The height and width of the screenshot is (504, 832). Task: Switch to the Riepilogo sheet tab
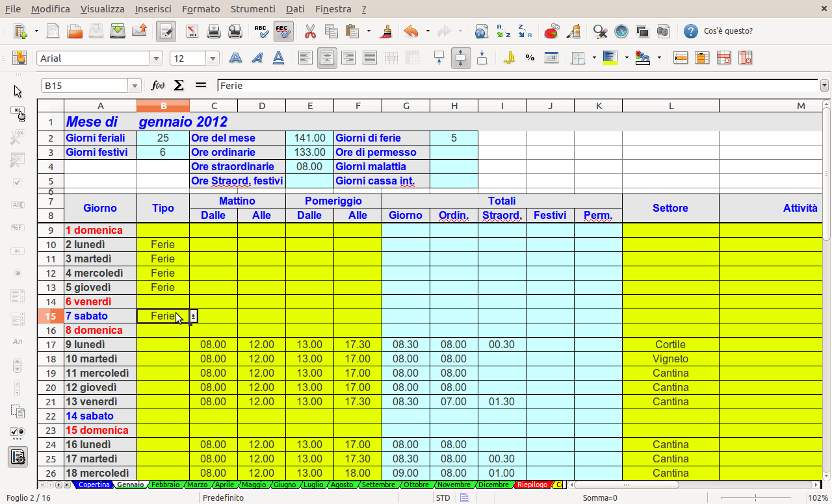[532, 485]
